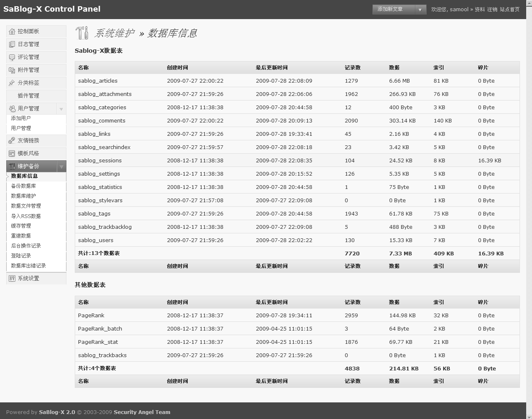532x419 pixels.
Task: Click the SaBlog-X Control Panel title
Action: (x=52, y=9)
